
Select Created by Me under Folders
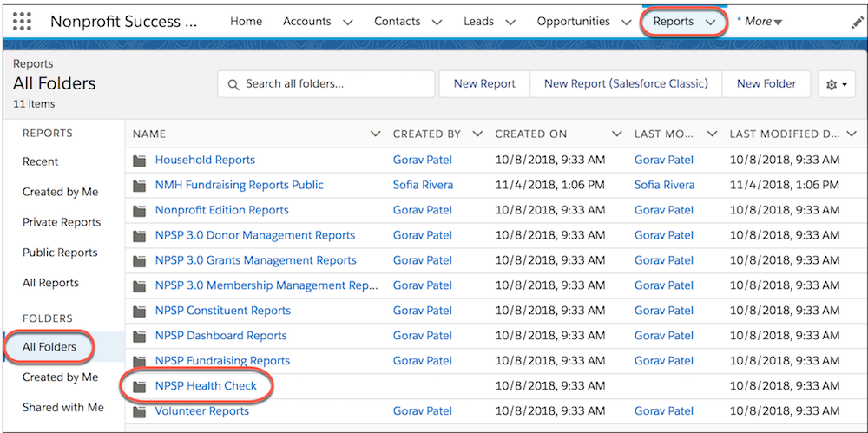[61, 377]
